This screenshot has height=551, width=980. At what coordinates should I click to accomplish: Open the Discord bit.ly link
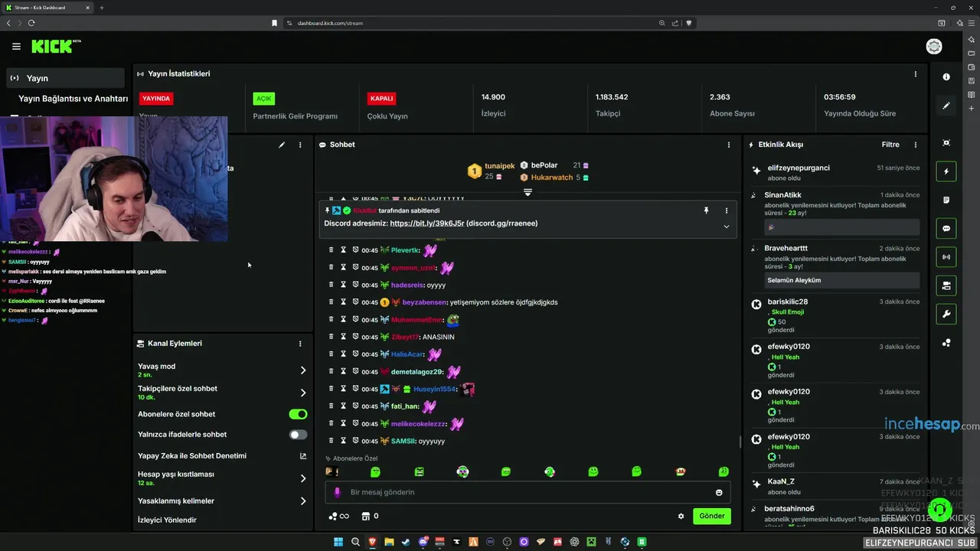click(x=426, y=223)
